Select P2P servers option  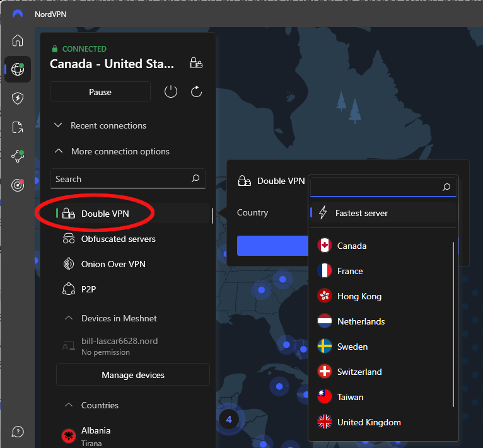(x=133, y=289)
